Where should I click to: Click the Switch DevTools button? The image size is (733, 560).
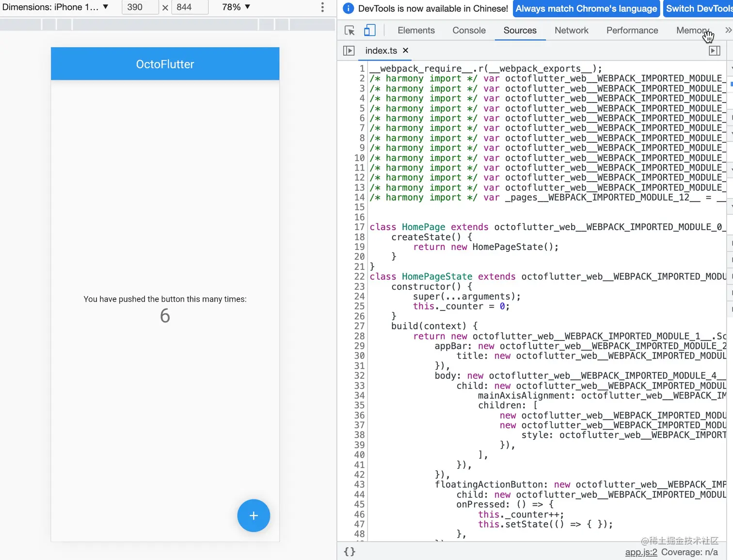point(699,9)
